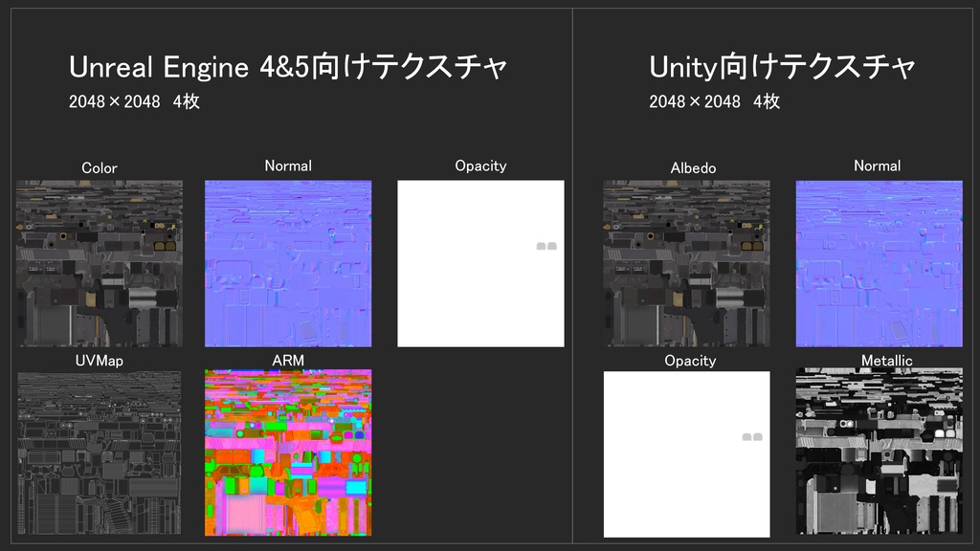Click the Metallic label text
Screen dimensions: 980x551
(x=887, y=361)
